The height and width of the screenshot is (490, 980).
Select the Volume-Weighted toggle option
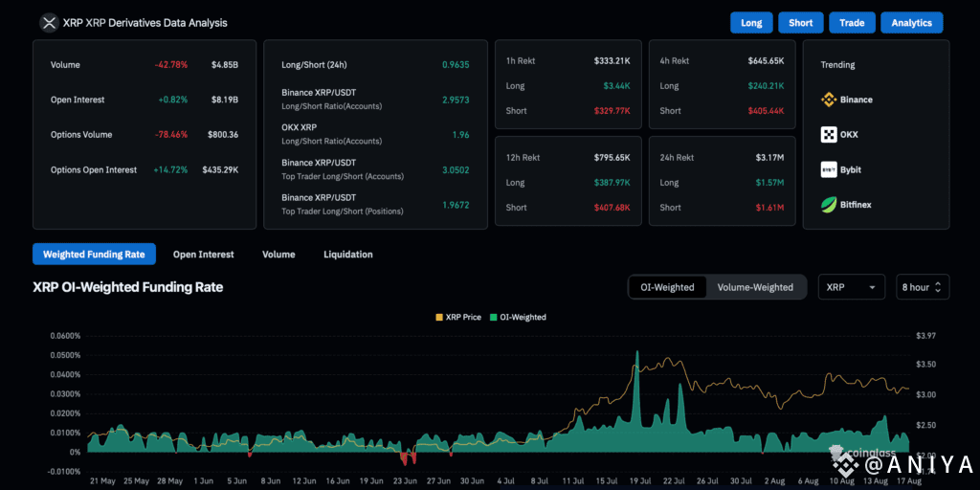(755, 287)
